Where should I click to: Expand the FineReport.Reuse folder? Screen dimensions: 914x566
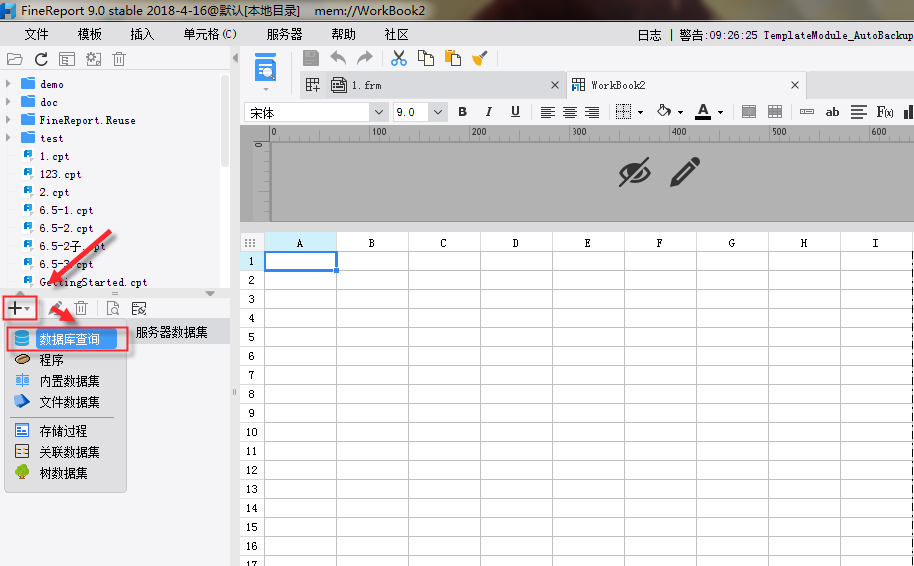click(x=8, y=120)
